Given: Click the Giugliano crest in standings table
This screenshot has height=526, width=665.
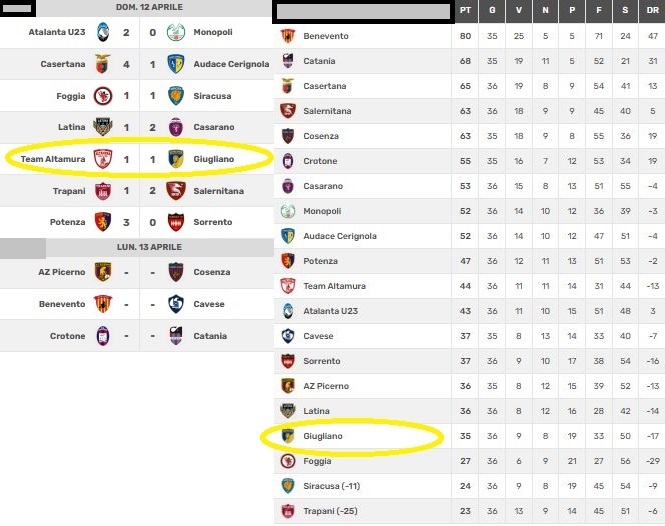Looking at the screenshot, I should [x=288, y=436].
